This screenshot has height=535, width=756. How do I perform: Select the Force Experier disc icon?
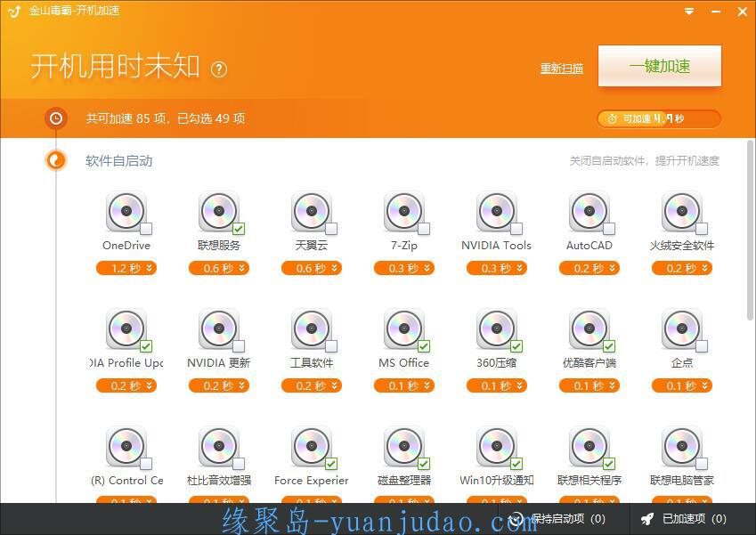[x=312, y=446]
